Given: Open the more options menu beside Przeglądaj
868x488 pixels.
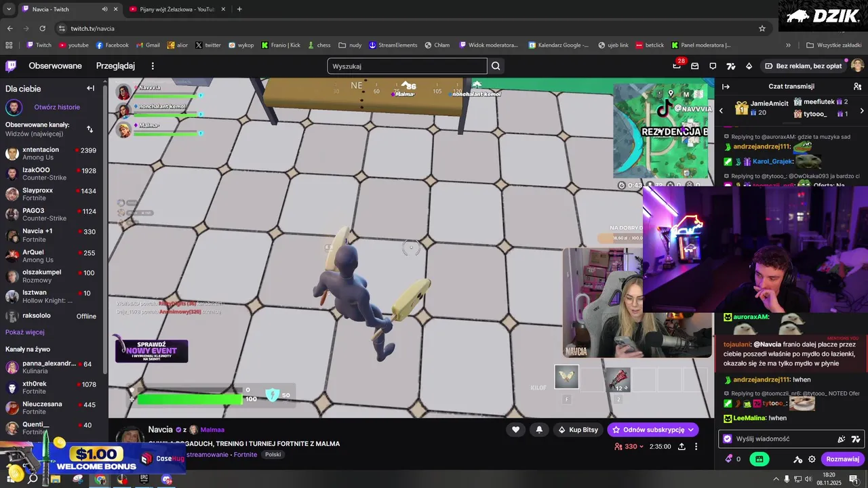Looking at the screenshot, I should click(153, 66).
